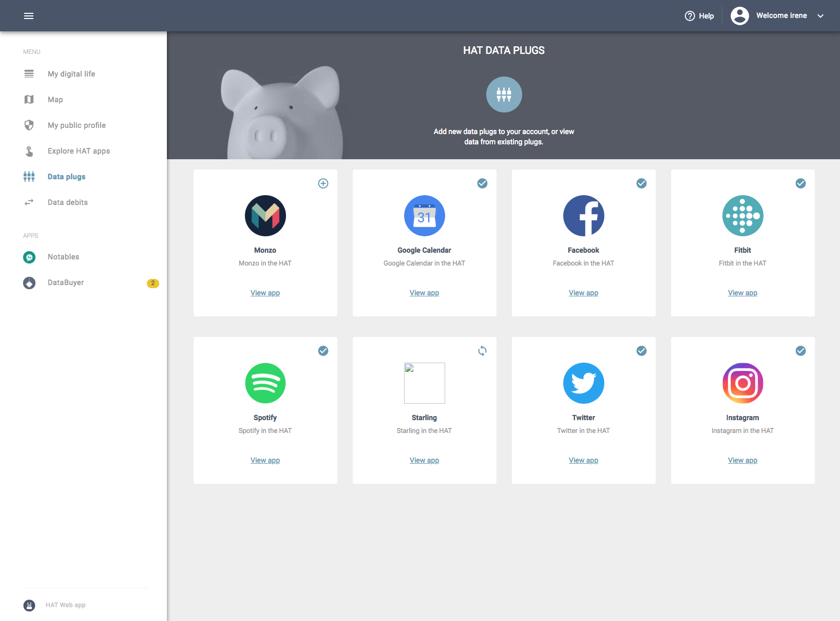Click the checkmark on Instagram card
Viewport: 840px width, 621px height.
pos(801,351)
